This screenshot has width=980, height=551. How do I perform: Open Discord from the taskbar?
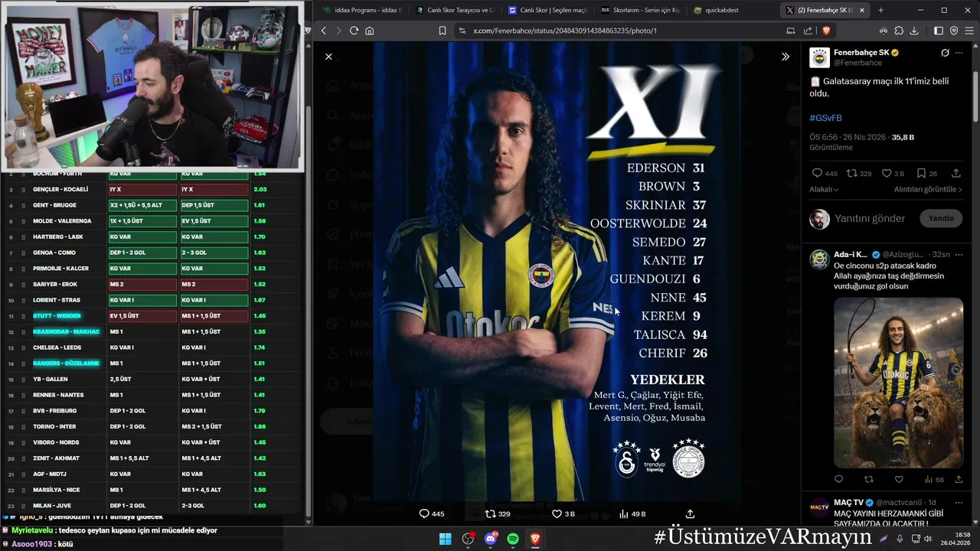(x=491, y=539)
